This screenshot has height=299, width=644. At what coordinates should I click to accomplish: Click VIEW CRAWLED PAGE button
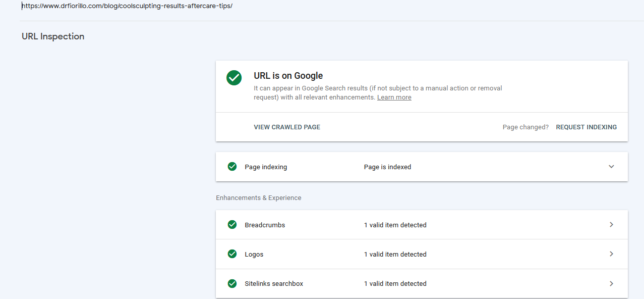click(287, 127)
